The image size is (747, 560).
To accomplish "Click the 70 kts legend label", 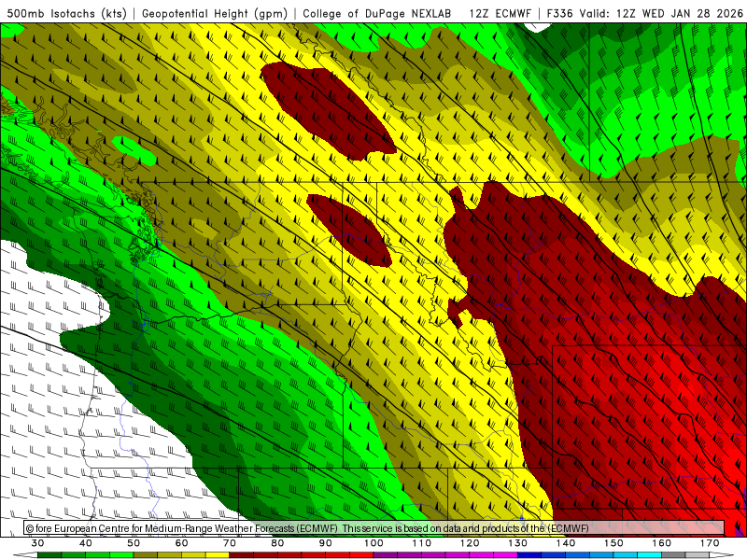I will (230, 543).
